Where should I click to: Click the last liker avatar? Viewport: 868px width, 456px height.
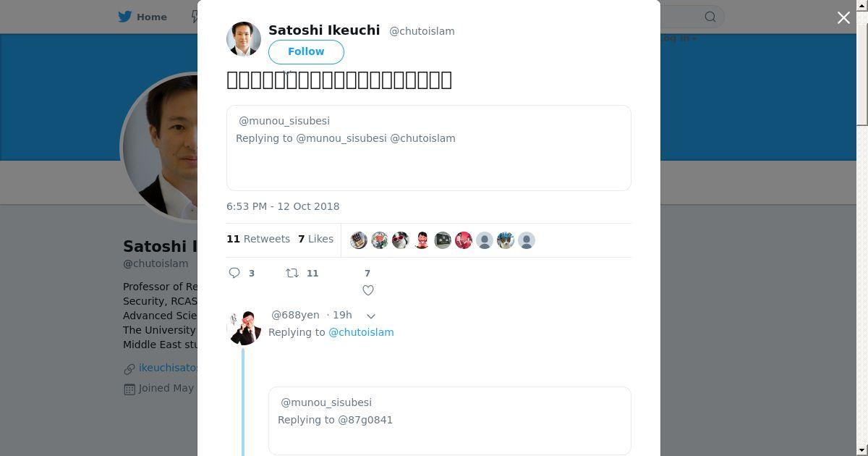527,240
